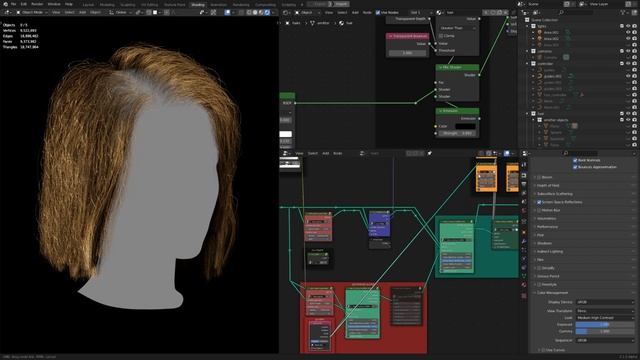Hide lights collection with eye icon
This screenshot has width=640, height=360.
click(x=628, y=26)
